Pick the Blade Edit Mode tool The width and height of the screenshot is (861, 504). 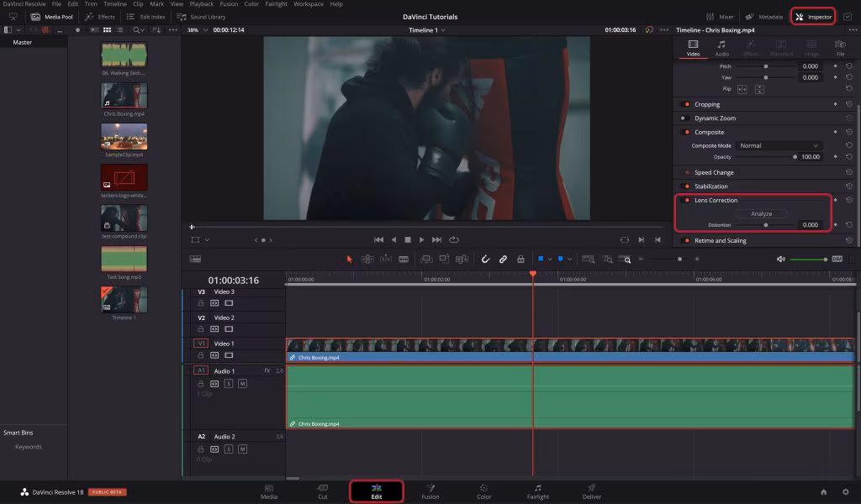tap(404, 260)
